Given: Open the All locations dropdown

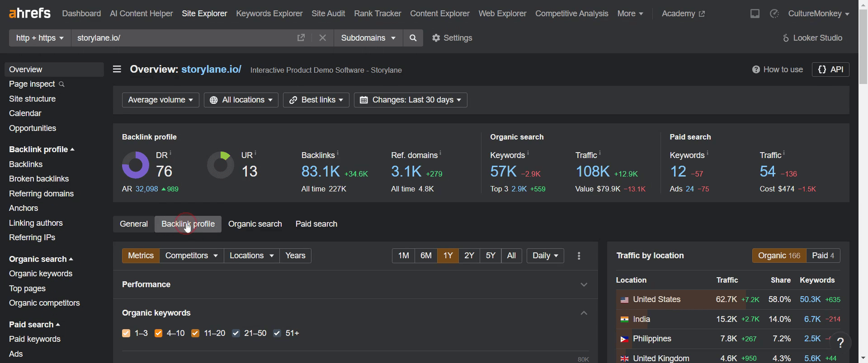Looking at the screenshot, I should pos(241,100).
